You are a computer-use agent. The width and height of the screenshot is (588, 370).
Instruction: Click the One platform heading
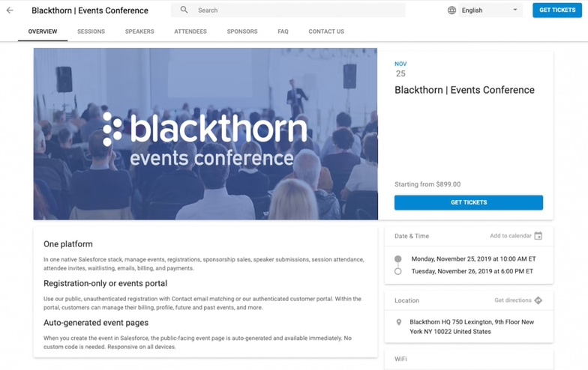(x=68, y=244)
